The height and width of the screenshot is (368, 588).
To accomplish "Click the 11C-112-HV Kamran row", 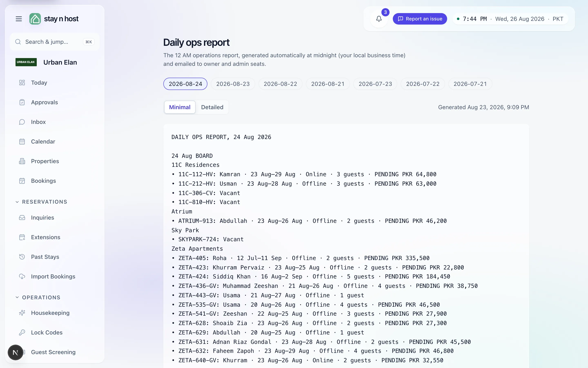I will 304,174.
